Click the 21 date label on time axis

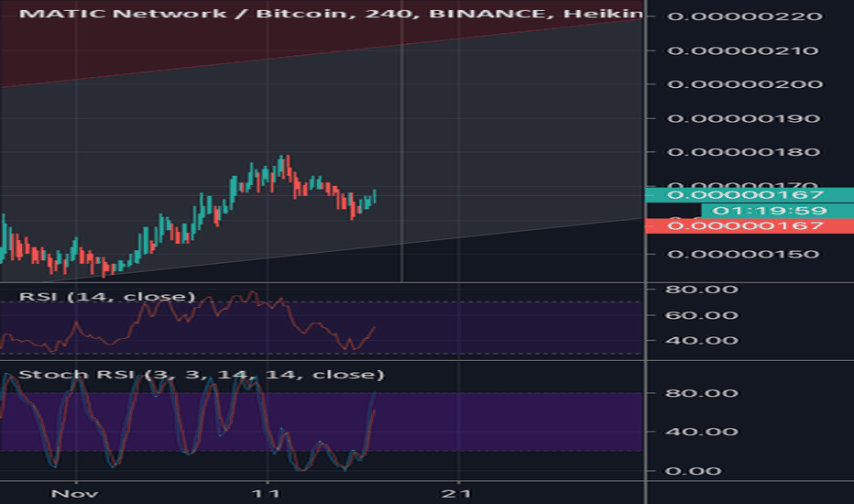click(456, 494)
